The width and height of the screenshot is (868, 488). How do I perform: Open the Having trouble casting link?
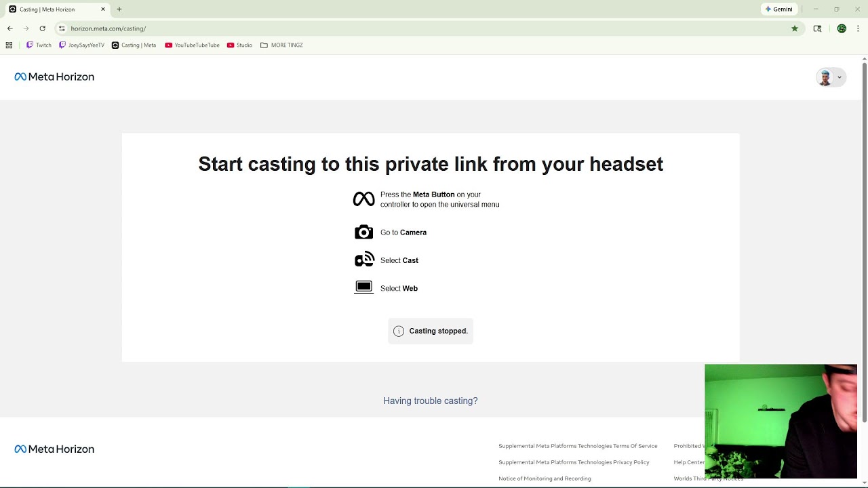click(431, 401)
